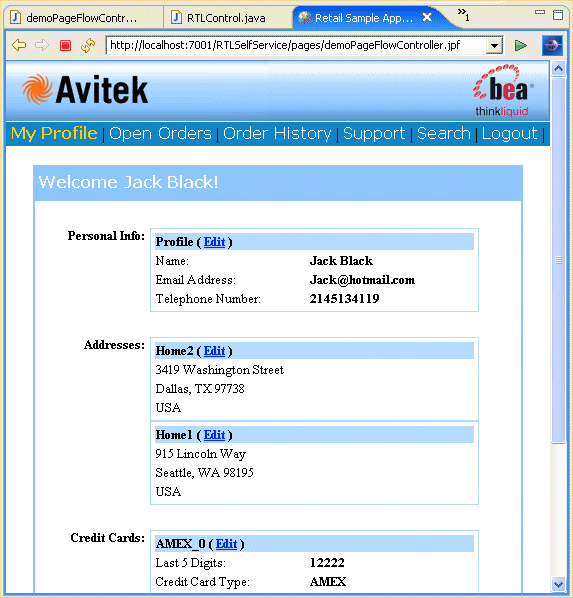
Task: Click the bea thinkliquid logo
Action: [503, 91]
